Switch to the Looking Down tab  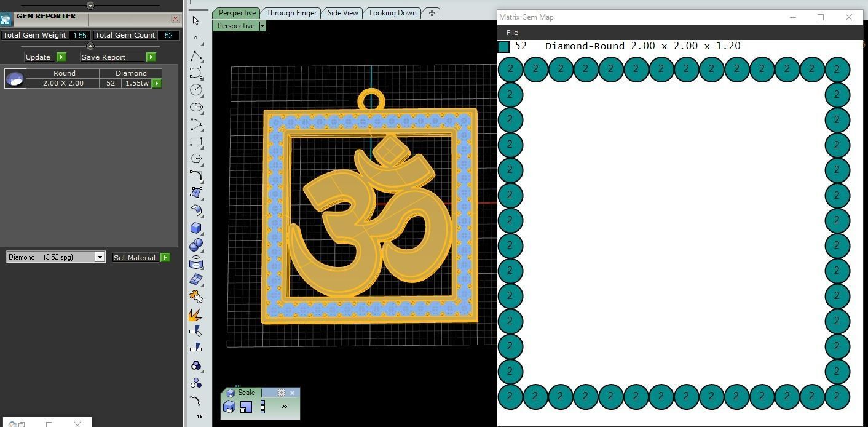[x=393, y=13]
